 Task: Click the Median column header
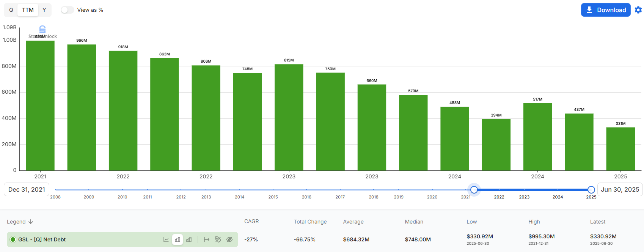pos(414,222)
